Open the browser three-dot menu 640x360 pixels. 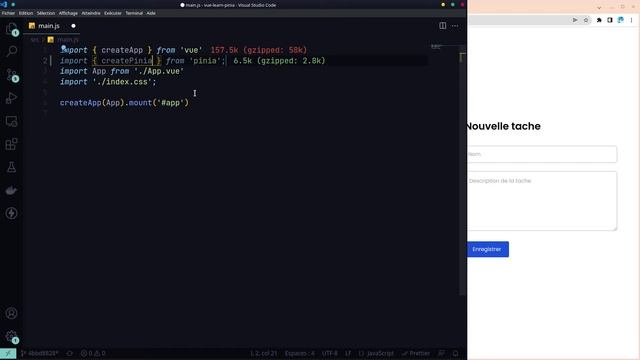tap(631, 20)
